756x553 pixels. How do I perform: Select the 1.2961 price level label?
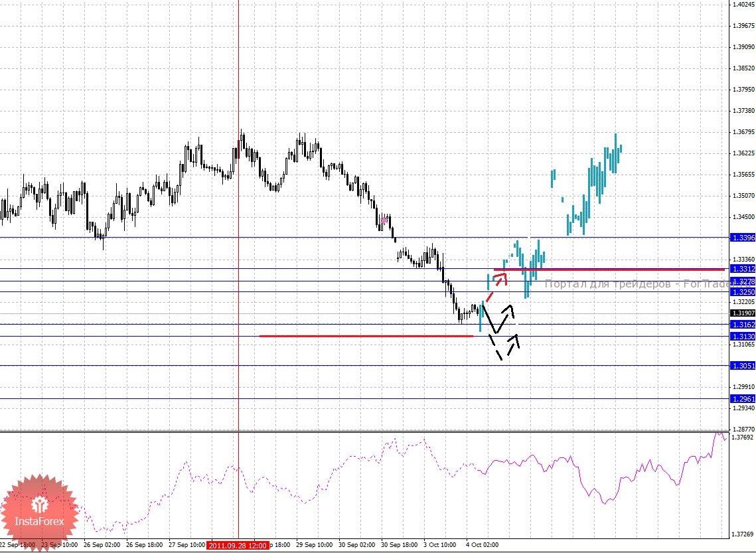click(x=741, y=398)
